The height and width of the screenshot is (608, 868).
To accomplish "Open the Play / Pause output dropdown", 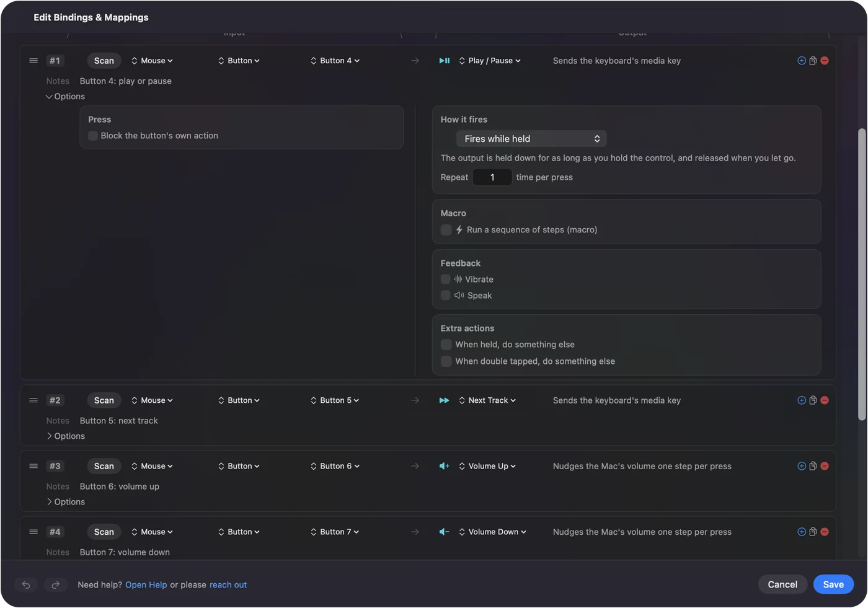I will point(490,61).
